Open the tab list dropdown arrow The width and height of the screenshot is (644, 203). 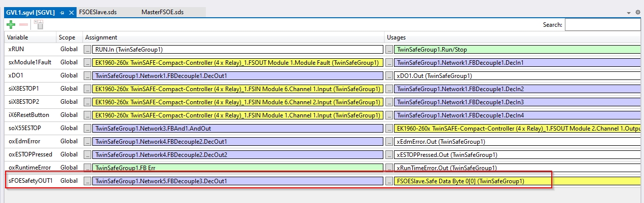pos(630,12)
